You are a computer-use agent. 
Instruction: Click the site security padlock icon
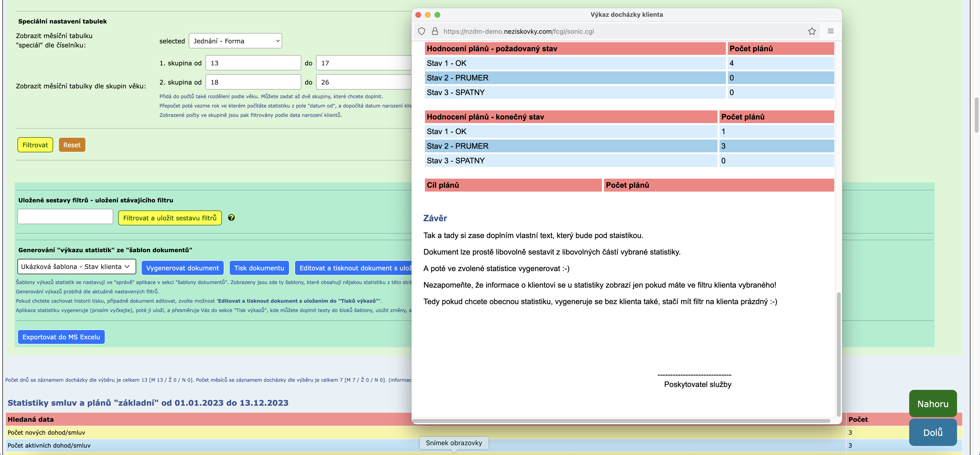pos(435,31)
